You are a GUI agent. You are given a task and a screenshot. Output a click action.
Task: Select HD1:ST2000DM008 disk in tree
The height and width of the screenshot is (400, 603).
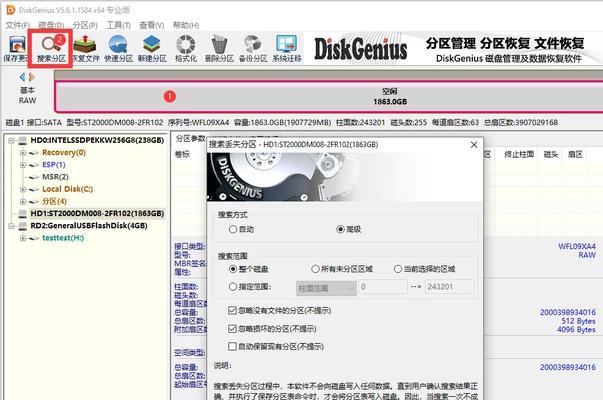point(97,213)
